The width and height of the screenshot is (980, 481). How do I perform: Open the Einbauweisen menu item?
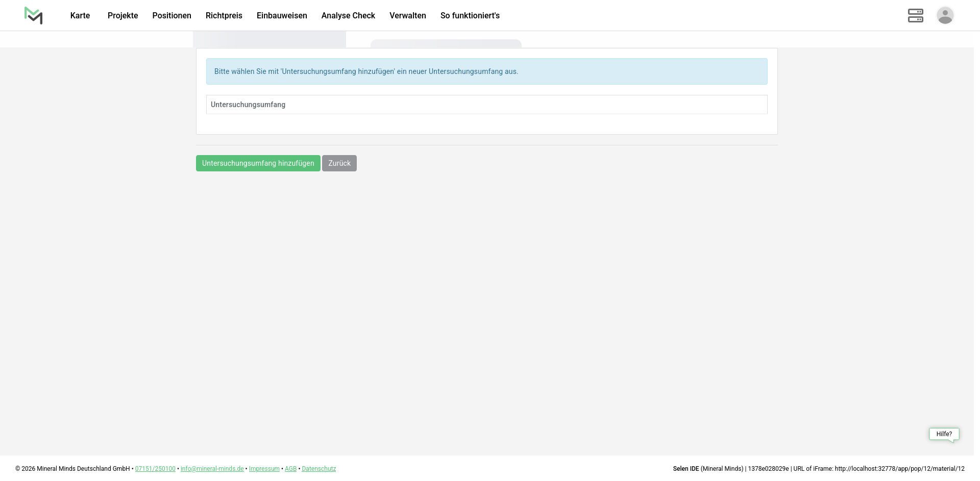[x=282, y=16]
